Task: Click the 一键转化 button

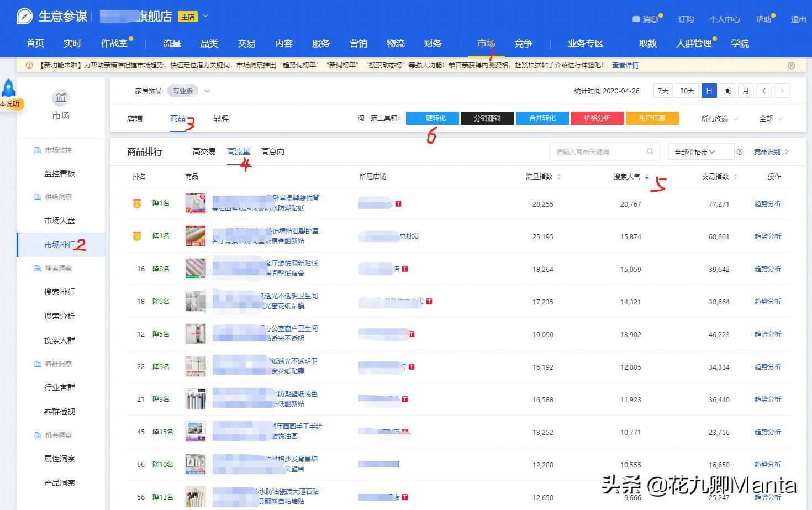Action: coord(433,118)
